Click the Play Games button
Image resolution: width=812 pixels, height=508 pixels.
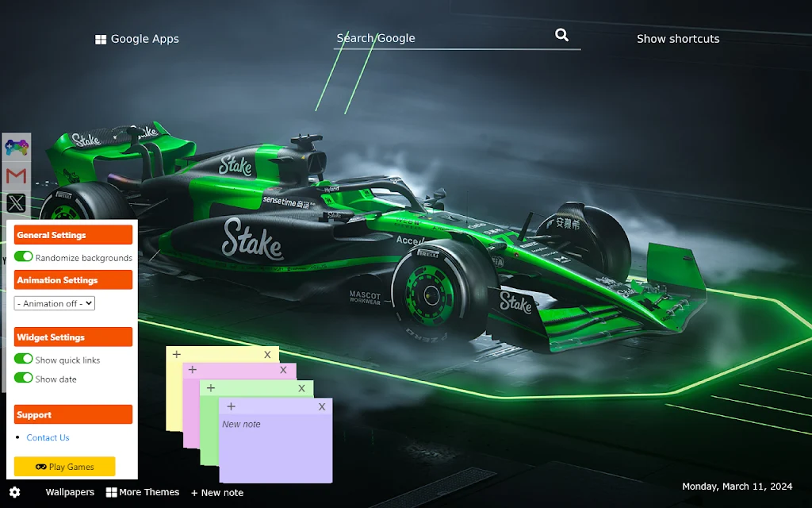[65, 467]
